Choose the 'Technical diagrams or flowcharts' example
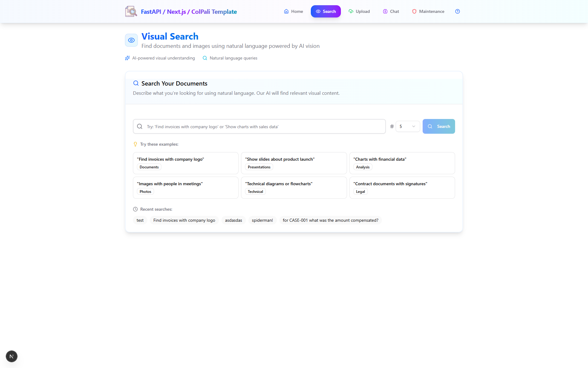The height and width of the screenshot is (368, 588). [x=294, y=187]
